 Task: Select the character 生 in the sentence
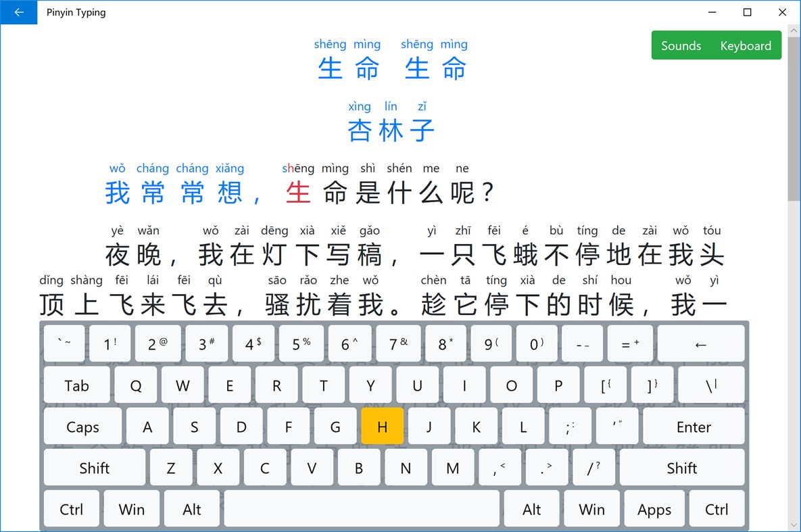point(297,193)
